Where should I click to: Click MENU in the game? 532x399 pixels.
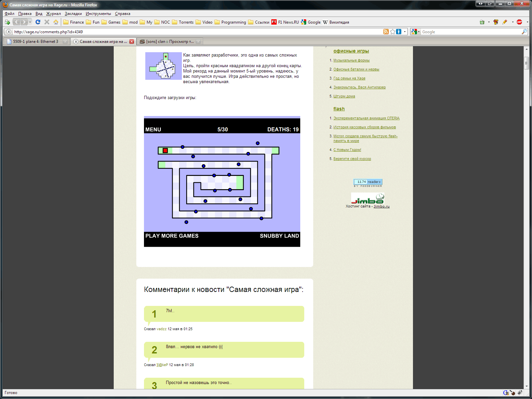(153, 129)
